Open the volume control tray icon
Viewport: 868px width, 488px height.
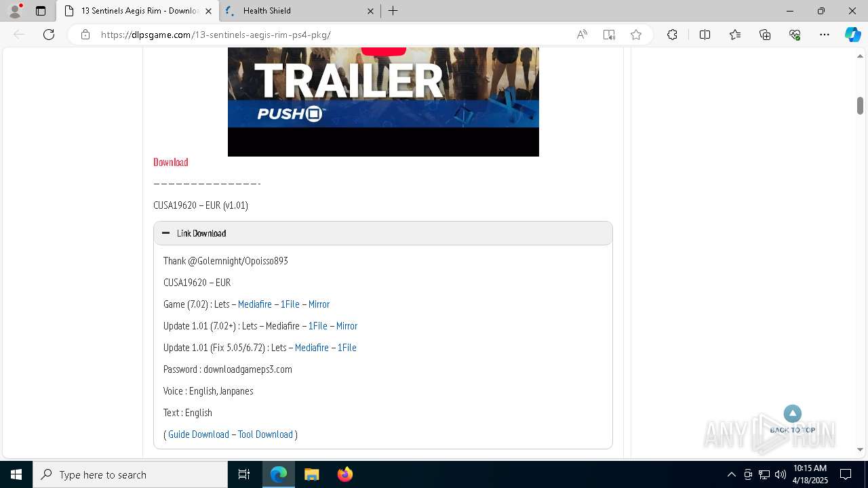(781, 474)
